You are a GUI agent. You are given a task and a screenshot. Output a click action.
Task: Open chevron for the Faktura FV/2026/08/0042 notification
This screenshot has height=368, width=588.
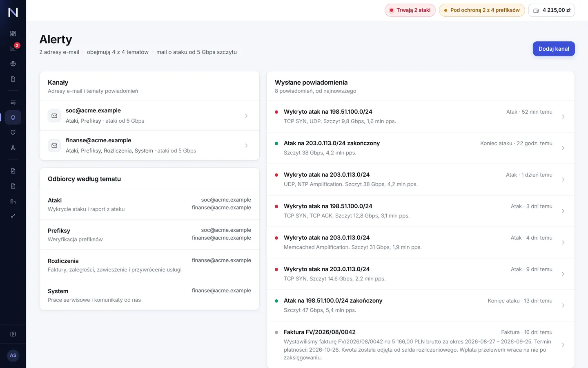[x=563, y=345]
